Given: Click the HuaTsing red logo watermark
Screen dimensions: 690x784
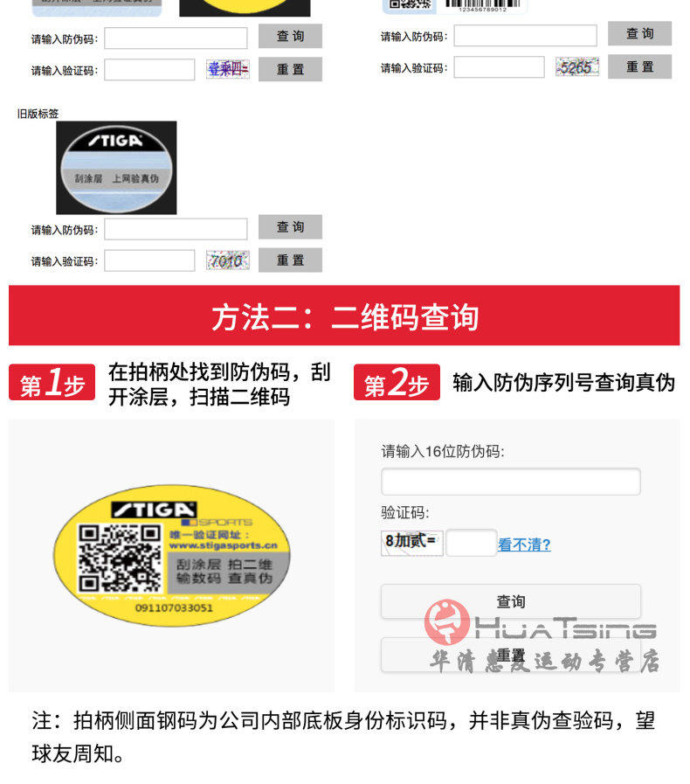Looking at the screenshot, I should [447, 621].
